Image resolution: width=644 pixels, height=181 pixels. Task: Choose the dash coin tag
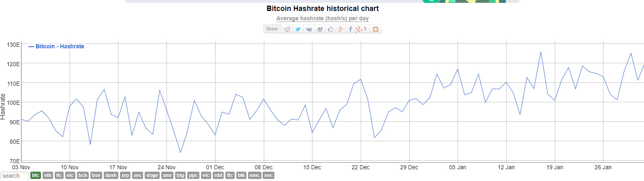pyautogui.click(x=111, y=175)
